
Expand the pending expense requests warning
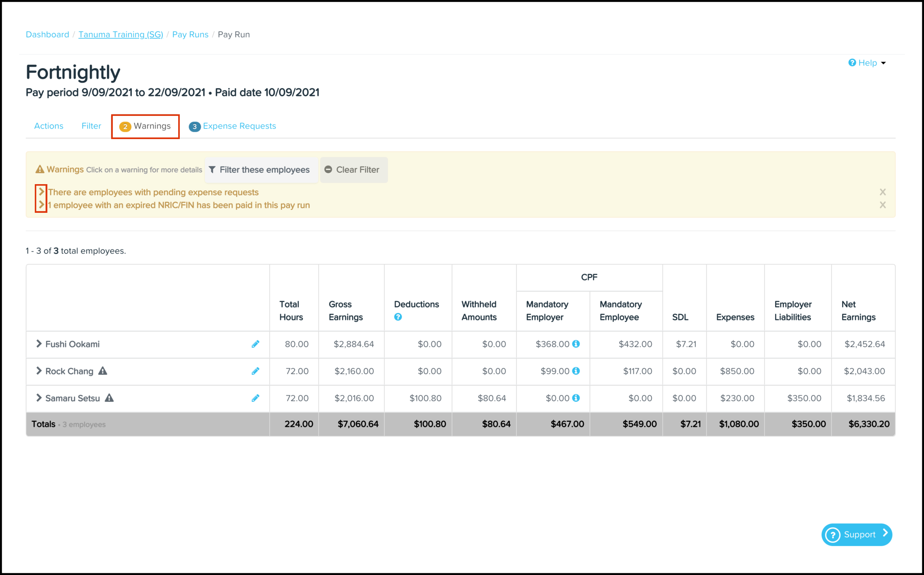point(42,192)
